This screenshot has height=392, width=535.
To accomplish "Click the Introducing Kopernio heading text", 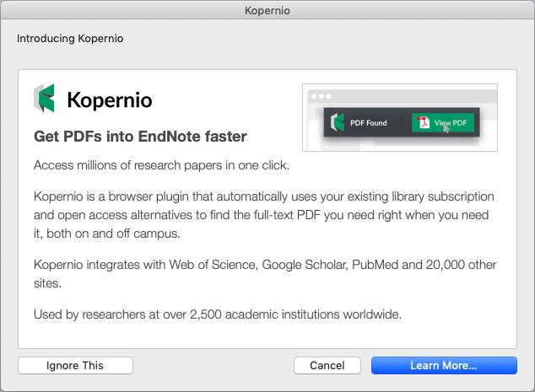I will tap(70, 39).
